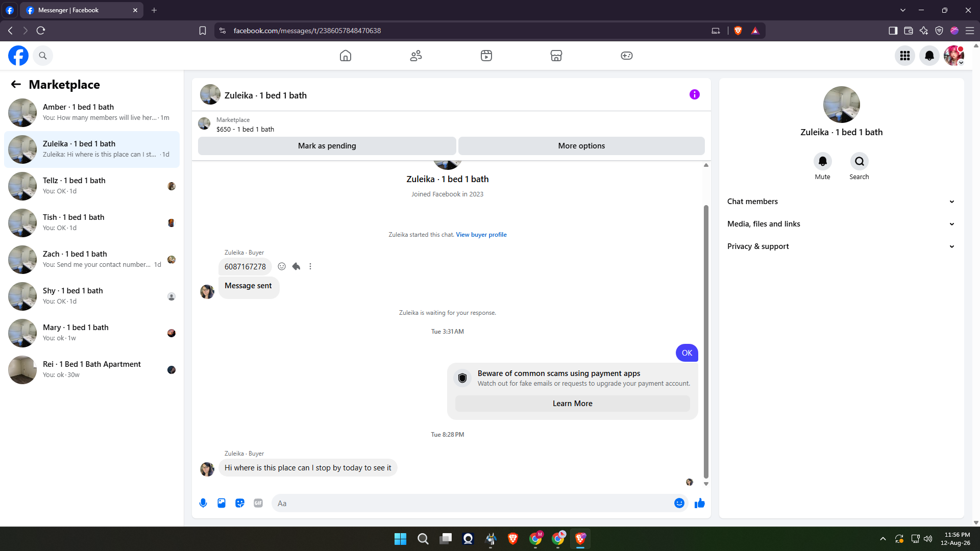Viewport: 980px width, 551px height.
Task: Click the More options button
Action: tap(581, 146)
